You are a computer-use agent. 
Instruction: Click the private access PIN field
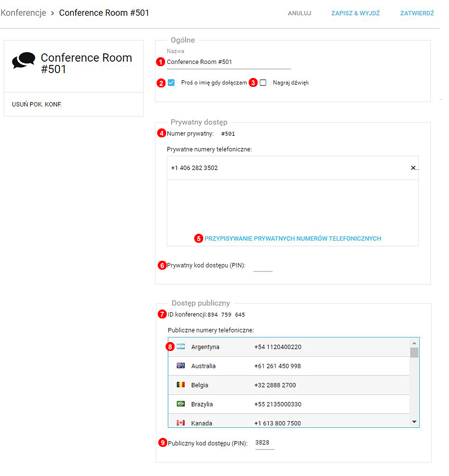pos(263,266)
